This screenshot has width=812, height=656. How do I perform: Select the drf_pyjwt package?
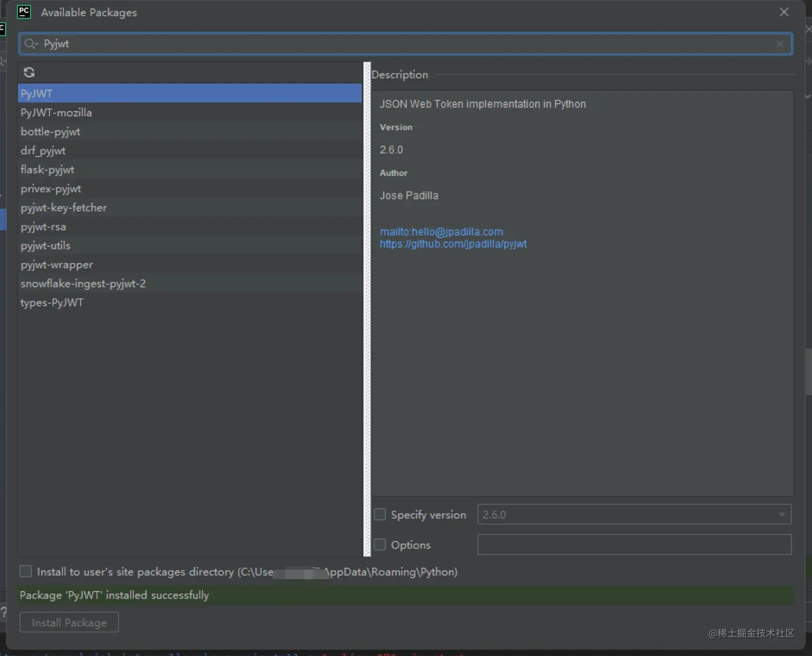coord(190,151)
